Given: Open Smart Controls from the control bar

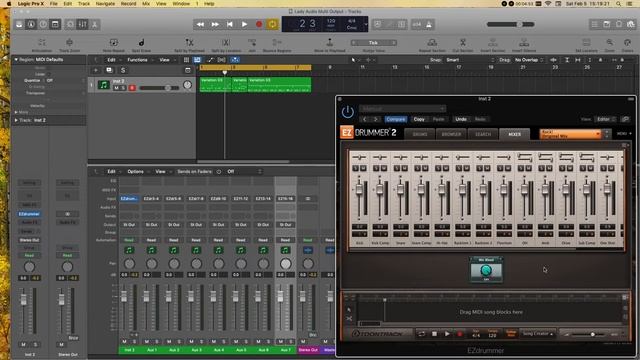Looking at the screenshot, I should [70, 24].
